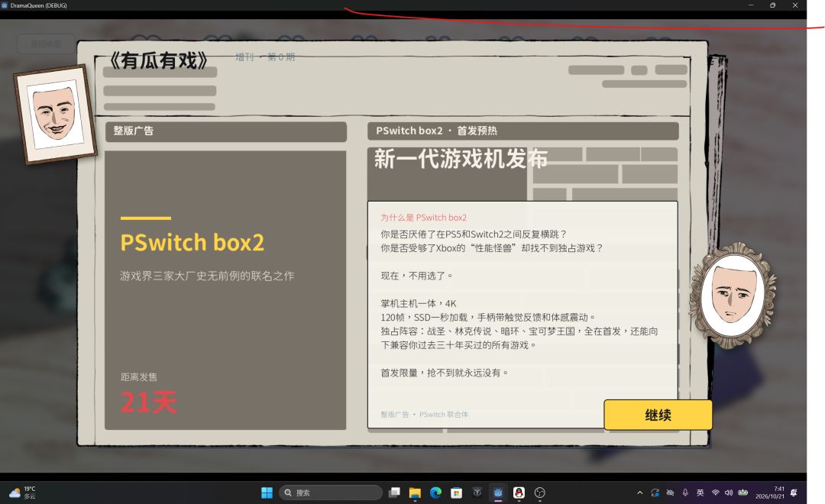Viewport: 825px width, 504px height.
Task: Click the battery status tray icon
Action: 743,493
